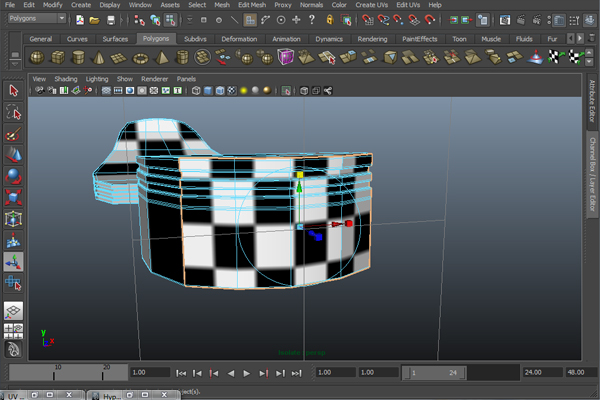Viewport: 600px width, 400px height.
Task: Create a polygon plane from the shelf
Action: coord(119,58)
